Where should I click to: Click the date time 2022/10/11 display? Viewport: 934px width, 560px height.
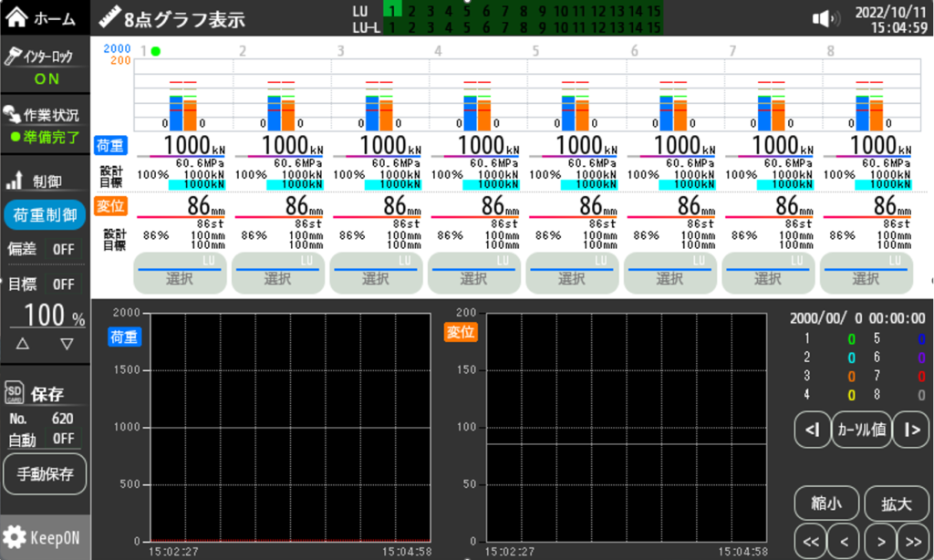(891, 20)
